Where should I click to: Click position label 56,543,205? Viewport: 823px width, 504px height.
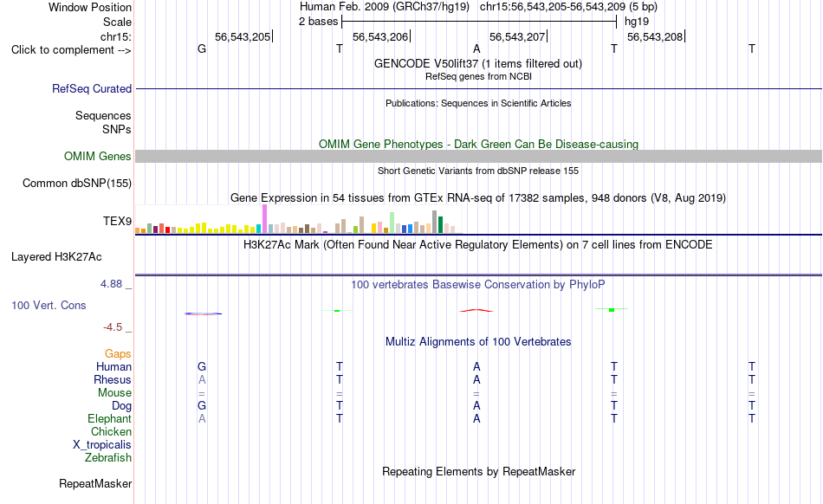[x=243, y=36]
